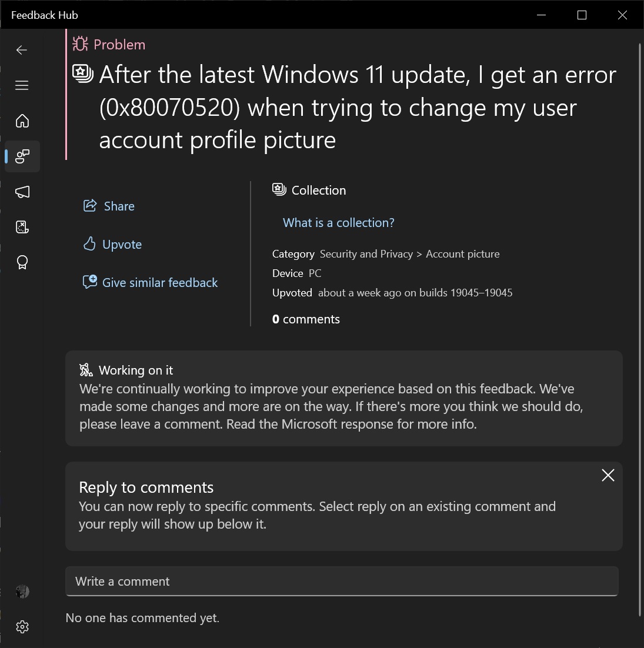
Task: Open the Quests scroll icon in sidebar
Action: (x=22, y=227)
